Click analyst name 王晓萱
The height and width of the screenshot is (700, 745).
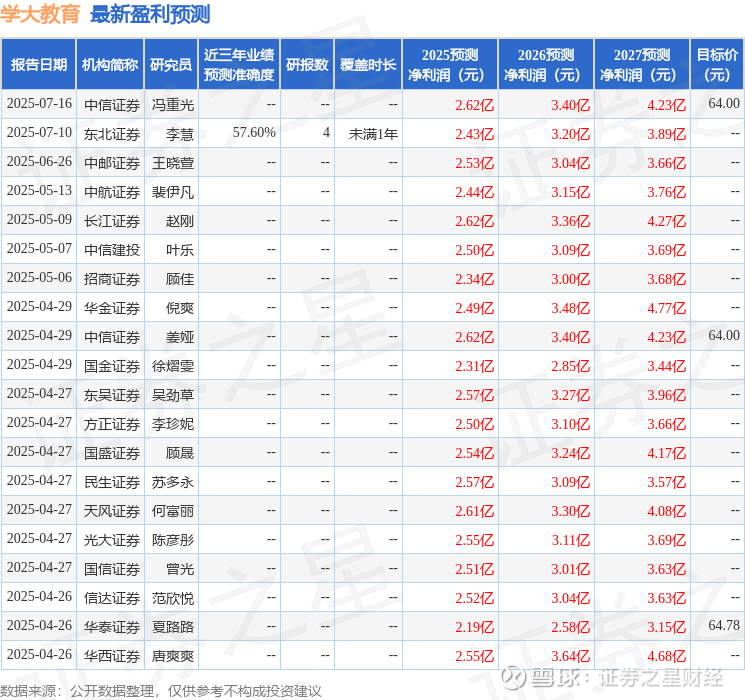tap(173, 163)
